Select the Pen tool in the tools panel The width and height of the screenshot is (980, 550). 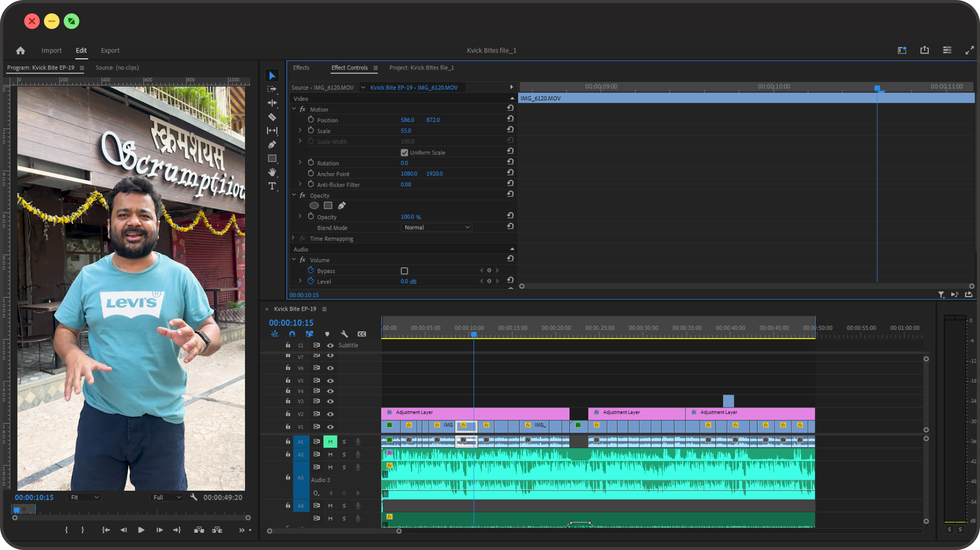[x=272, y=144]
